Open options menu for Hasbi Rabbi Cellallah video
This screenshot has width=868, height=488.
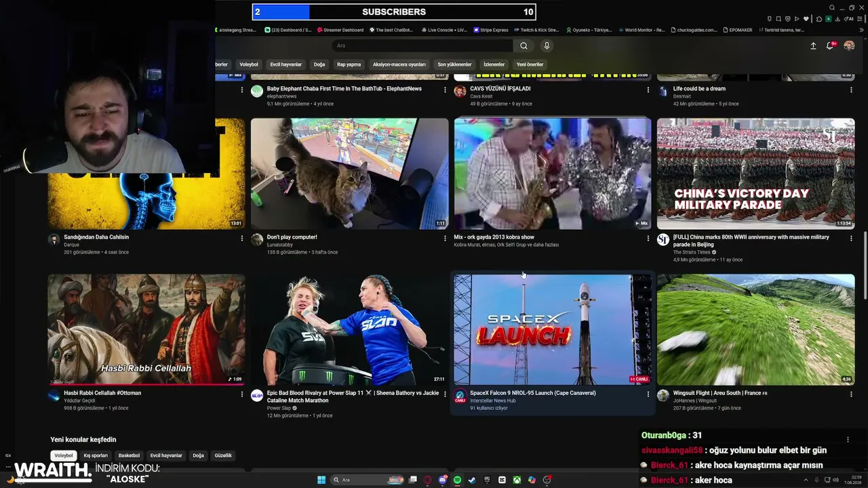(x=242, y=394)
